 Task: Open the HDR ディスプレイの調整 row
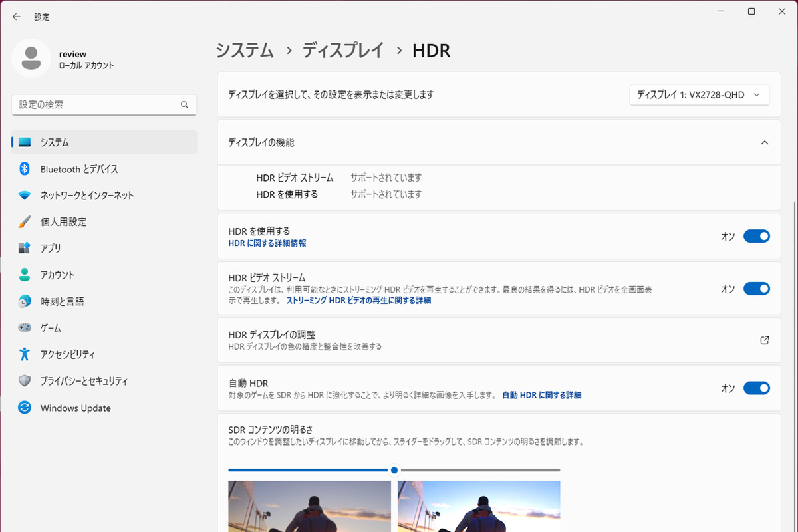tap(499, 340)
